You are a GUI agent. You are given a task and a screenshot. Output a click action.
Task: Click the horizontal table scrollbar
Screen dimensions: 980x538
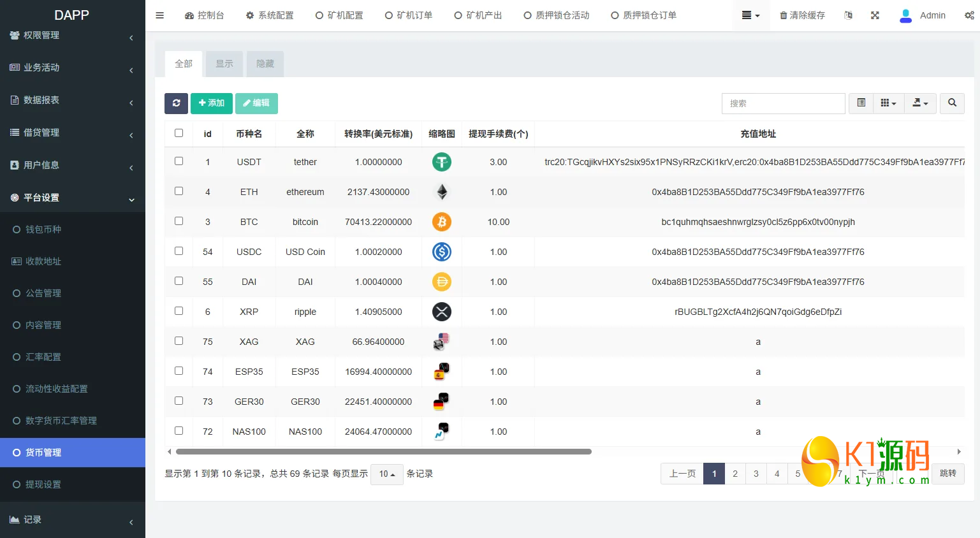coord(384,452)
